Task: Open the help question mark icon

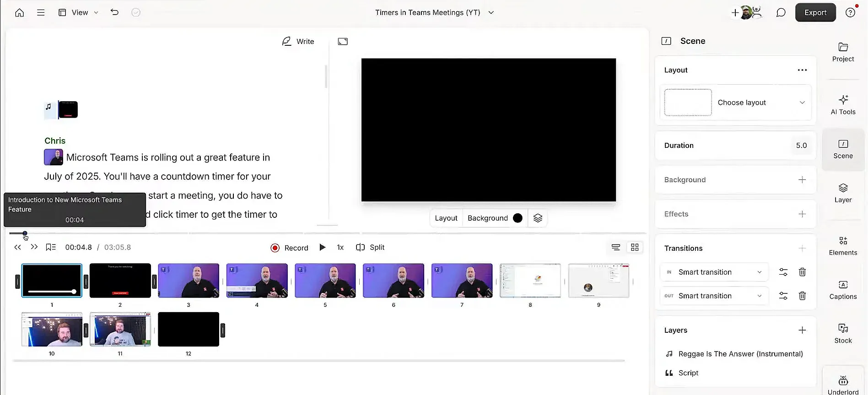Action: 850,12
